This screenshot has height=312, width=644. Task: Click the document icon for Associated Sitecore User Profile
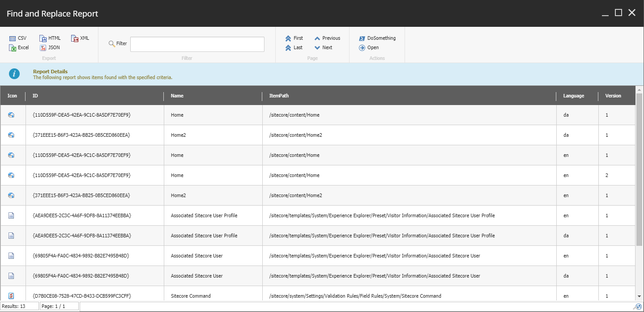13,215
